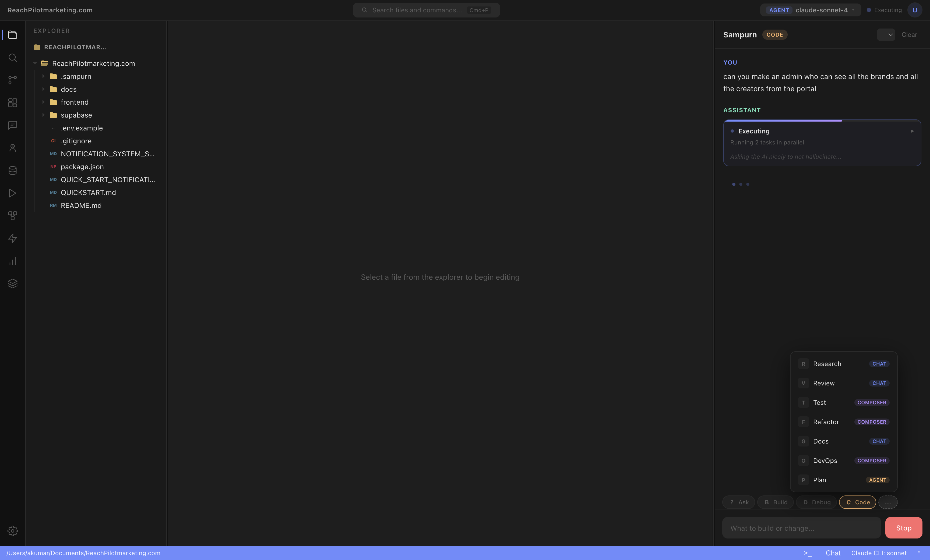Open the chat message icon in sidebar
This screenshot has width=930, height=560.
point(12,125)
